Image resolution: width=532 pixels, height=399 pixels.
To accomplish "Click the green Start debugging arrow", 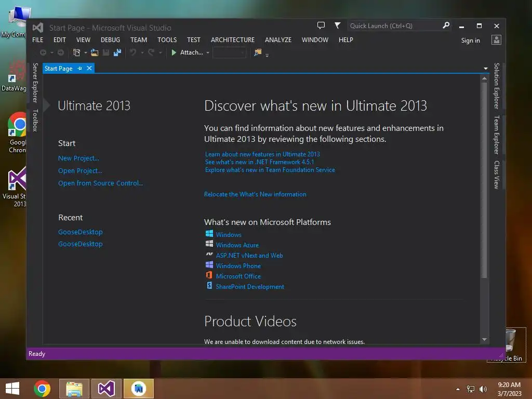I will 174,52.
